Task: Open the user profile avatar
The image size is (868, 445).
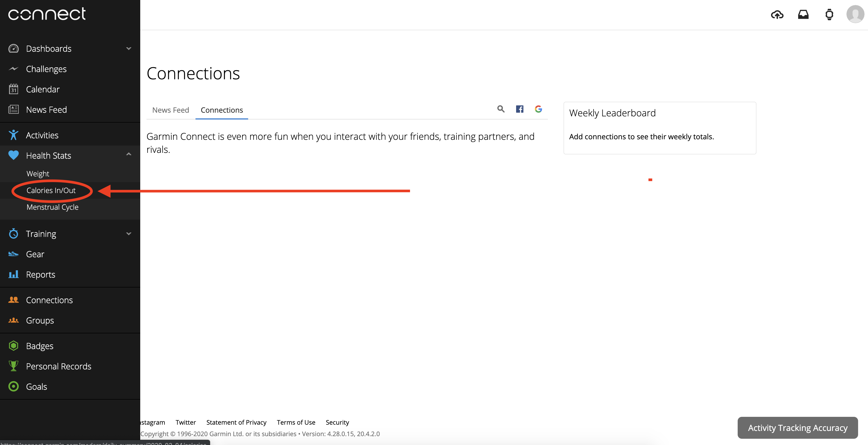Action: [855, 14]
